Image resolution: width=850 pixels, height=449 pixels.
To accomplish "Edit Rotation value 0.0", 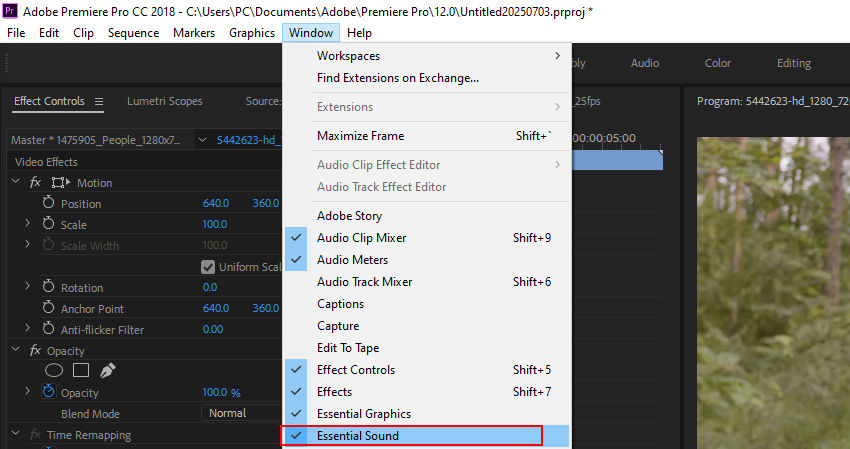I will (x=210, y=287).
